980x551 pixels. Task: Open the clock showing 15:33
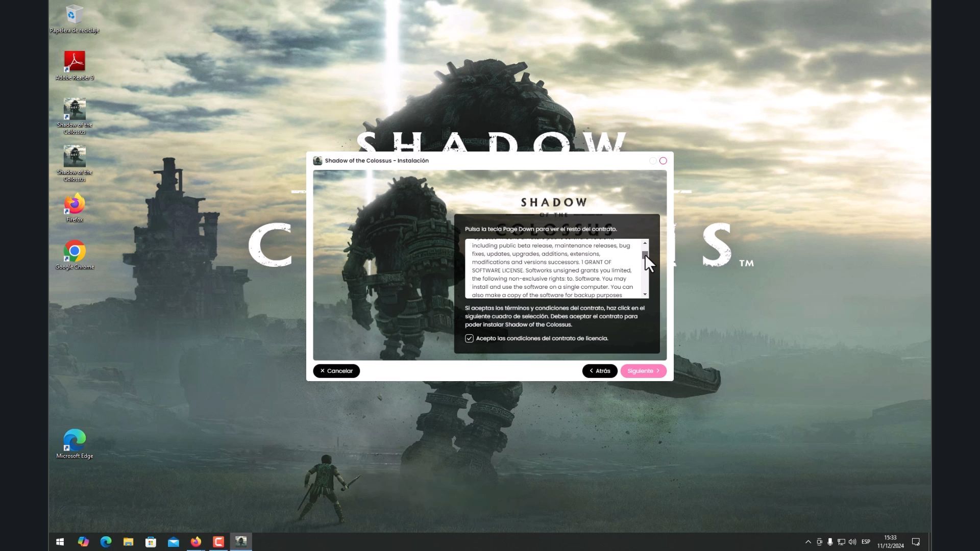[890, 542]
